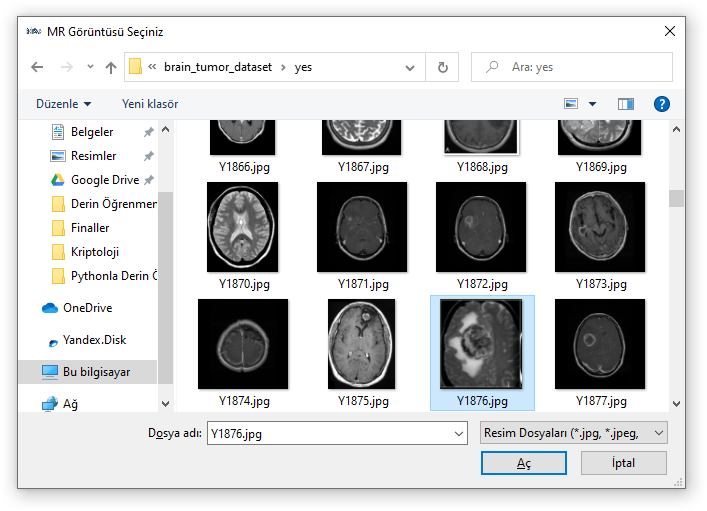This screenshot has width=707, height=511.
Task: Expand the address bar history dropdown
Action: pyautogui.click(x=410, y=68)
